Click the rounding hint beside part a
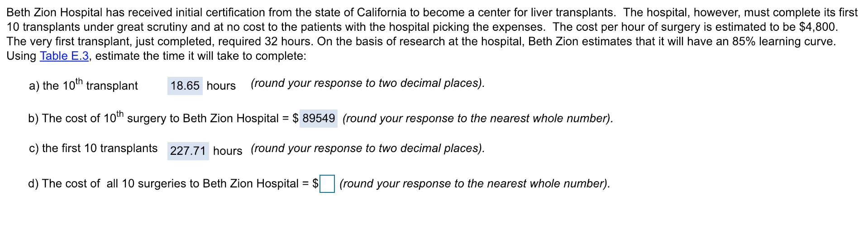Screen dimensions: 868x249 pyautogui.click(x=367, y=83)
